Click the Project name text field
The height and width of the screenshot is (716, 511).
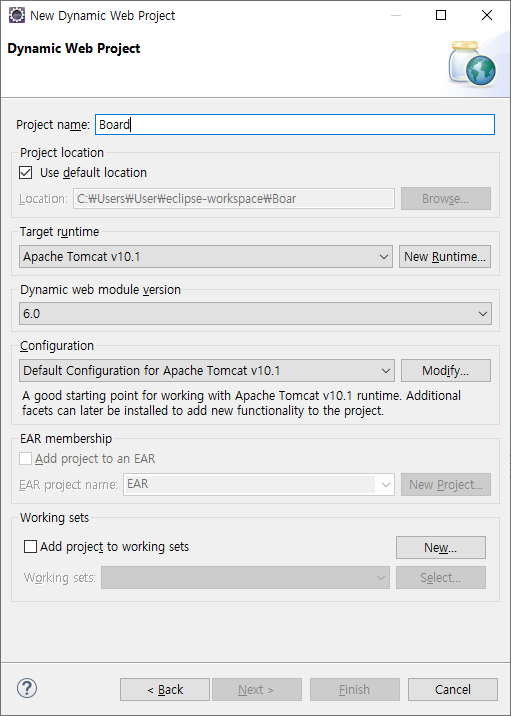click(x=295, y=125)
